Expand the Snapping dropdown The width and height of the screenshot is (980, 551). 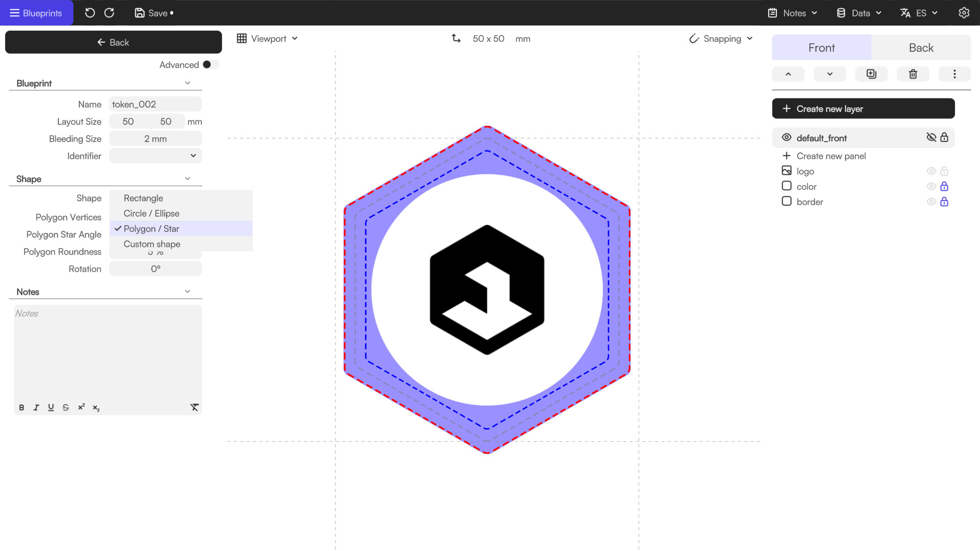pyautogui.click(x=721, y=39)
